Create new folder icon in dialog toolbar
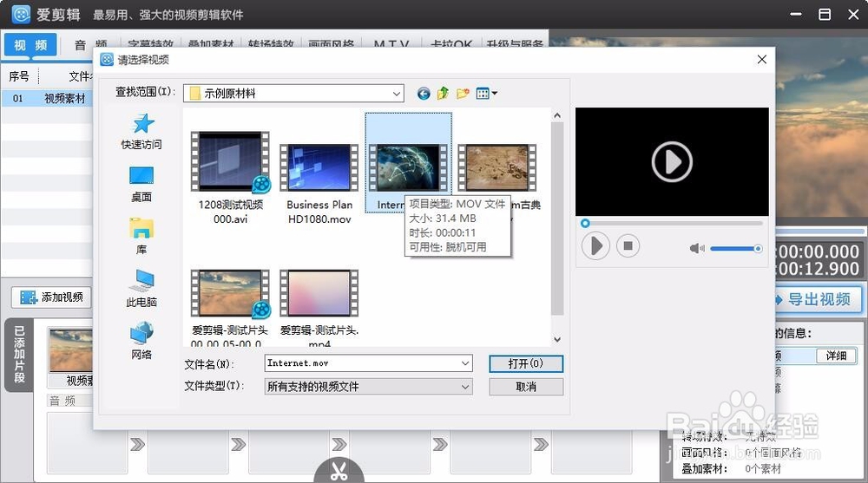This screenshot has height=483, width=868. click(463, 94)
